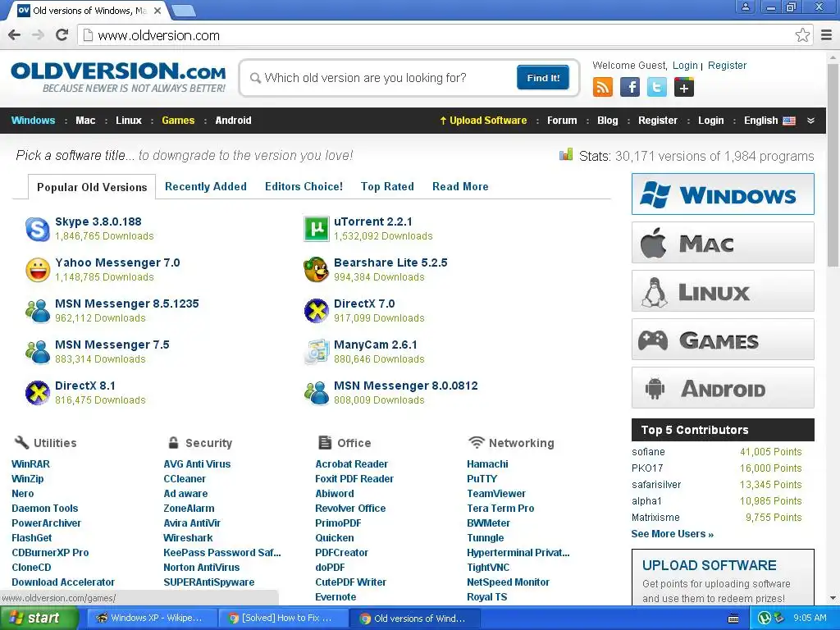Click the large Games platform button

coord(723,340)
